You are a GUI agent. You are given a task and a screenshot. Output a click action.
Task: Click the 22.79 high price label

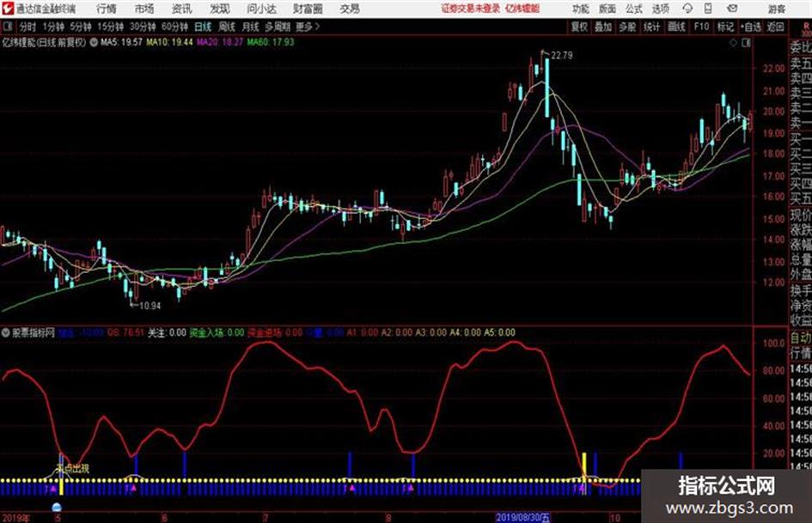[x=562, y=56]
